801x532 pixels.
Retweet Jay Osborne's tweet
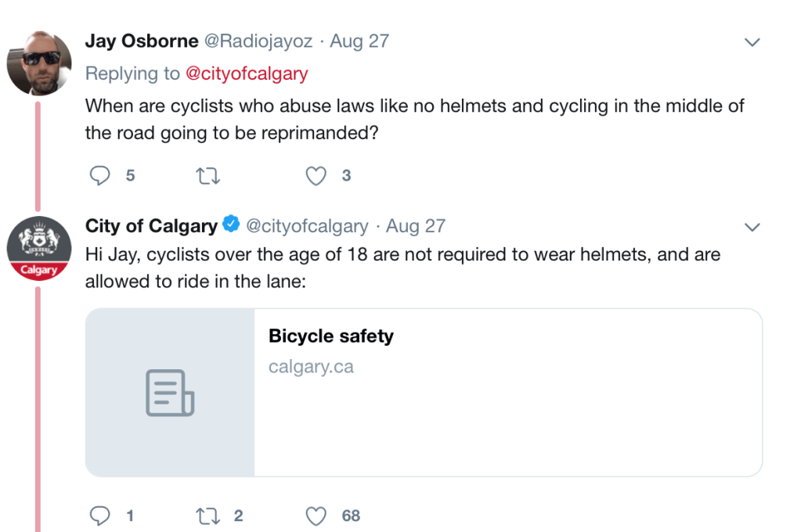[x=207, y=176]
